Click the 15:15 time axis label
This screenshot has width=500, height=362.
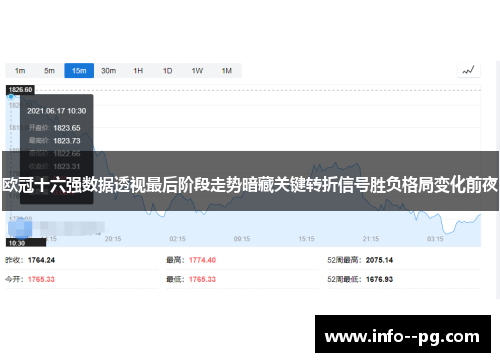[x=306, y=239]
